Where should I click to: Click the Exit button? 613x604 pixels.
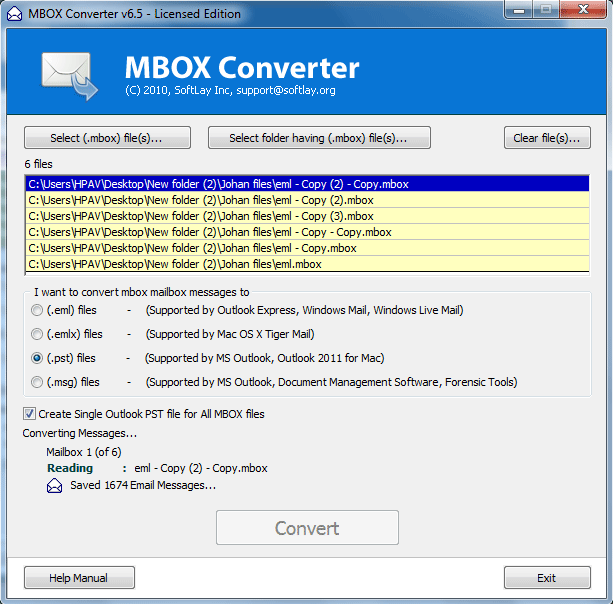(x=546, y=578)
